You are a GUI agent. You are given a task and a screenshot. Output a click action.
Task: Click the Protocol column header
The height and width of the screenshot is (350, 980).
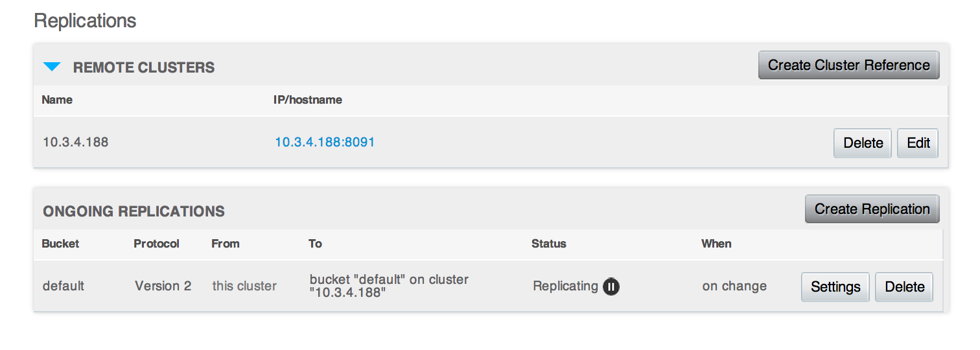pyautogui.click(x=156, y=244)
